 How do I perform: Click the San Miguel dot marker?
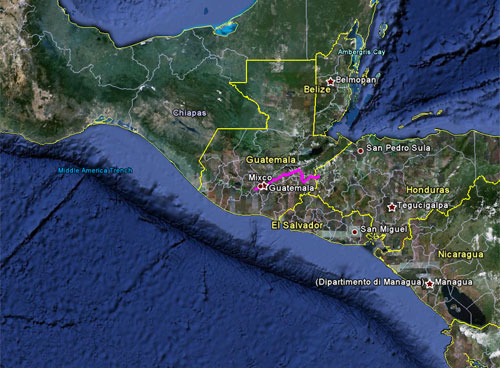coord(355,232)
